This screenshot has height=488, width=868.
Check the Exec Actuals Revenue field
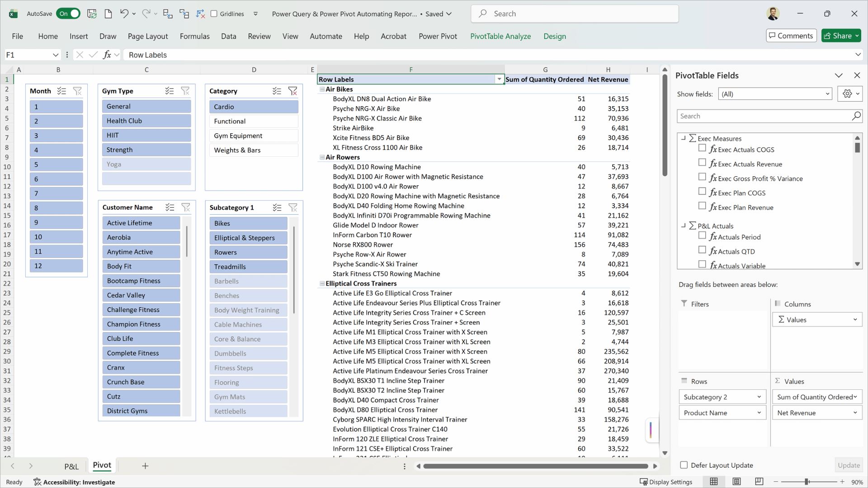click(x=702, y=162)
